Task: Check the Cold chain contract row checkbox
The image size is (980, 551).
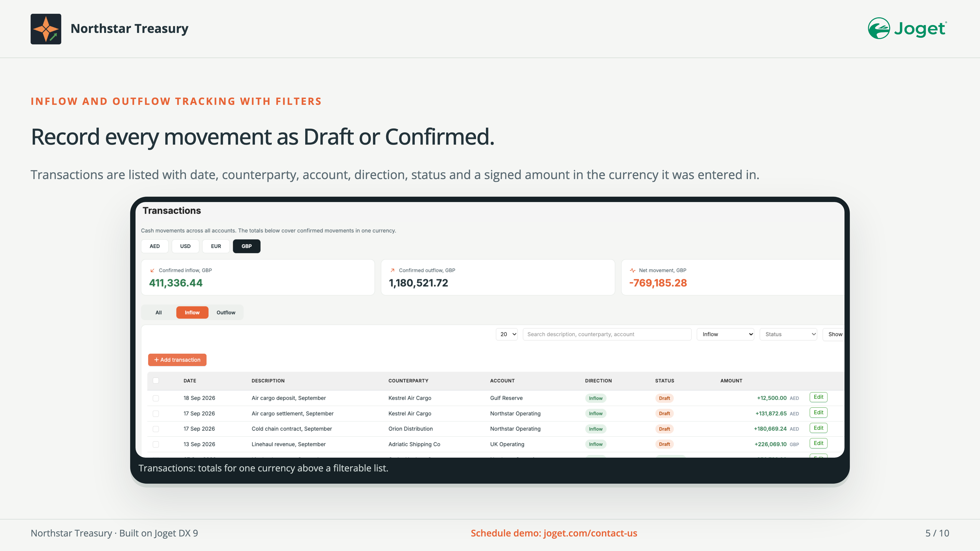Action: pyautogui.click(x=156, y=429)
